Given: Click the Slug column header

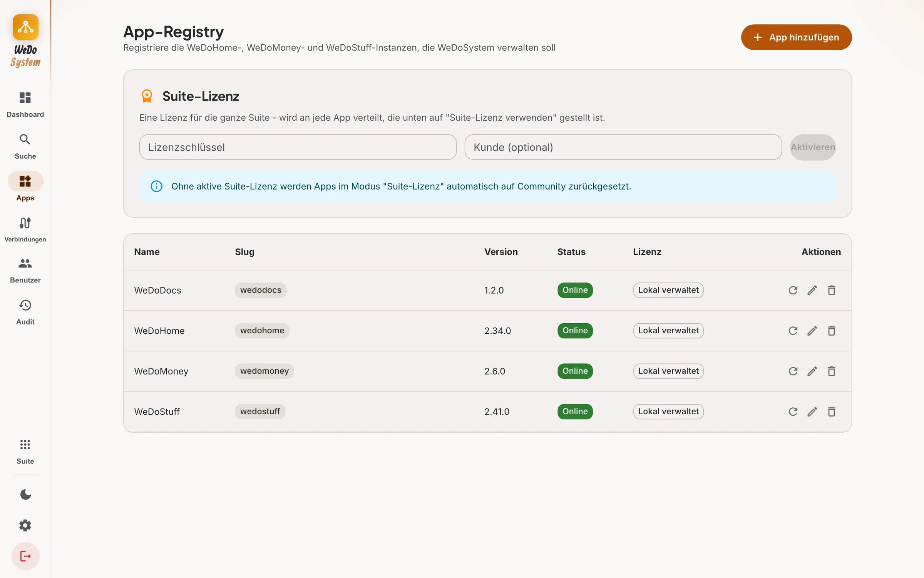Looking at the screenshot, I should (244, 252).
